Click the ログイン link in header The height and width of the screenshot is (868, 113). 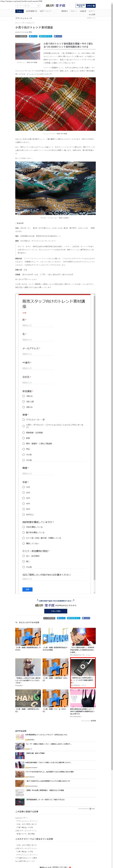click(x=92, y=11)
